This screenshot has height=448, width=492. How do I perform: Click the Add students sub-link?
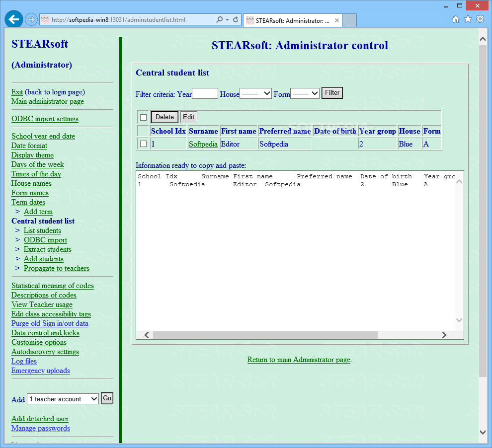pyautogui.click(x=44, y=259)
